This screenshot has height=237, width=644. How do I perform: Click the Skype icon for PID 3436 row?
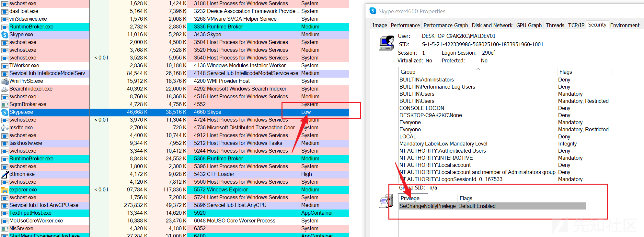(x=5, y=35)
